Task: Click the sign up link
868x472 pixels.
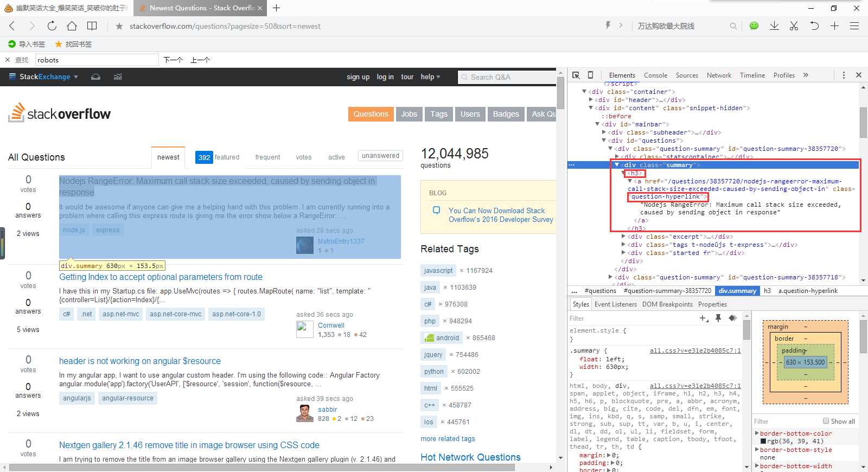Action: pos(358,77)
